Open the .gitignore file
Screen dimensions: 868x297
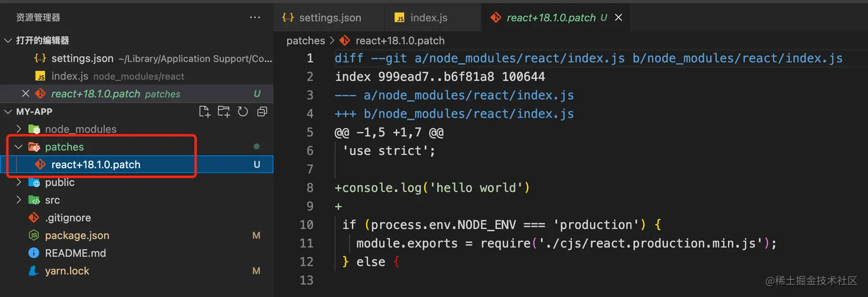137,218
